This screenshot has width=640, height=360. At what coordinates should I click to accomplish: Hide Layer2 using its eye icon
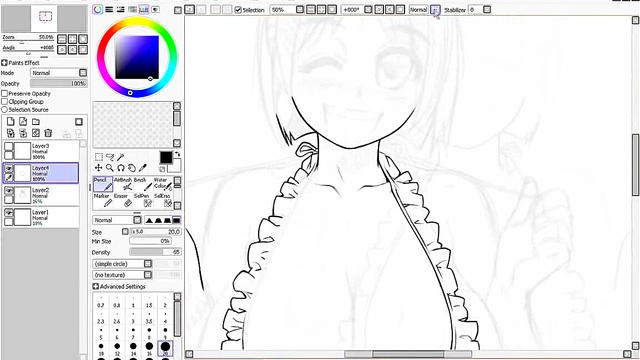coord(9,191)
